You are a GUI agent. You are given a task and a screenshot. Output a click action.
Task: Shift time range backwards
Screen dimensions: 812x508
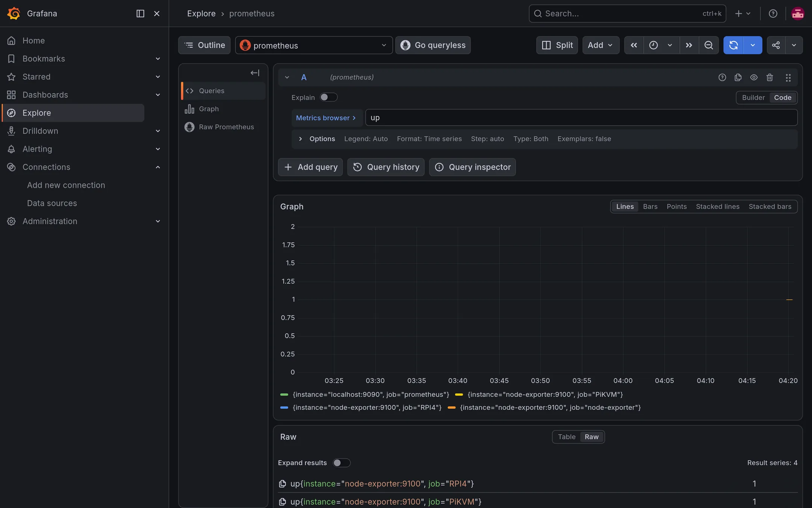click(x=634, y=45)
